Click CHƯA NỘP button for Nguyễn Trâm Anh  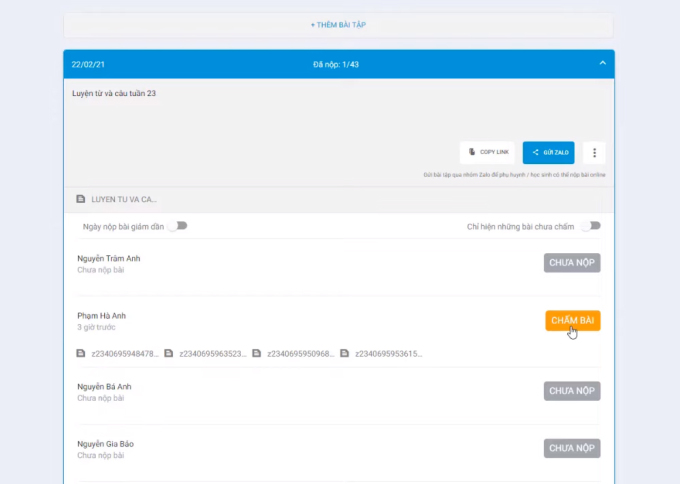point(571,263)
